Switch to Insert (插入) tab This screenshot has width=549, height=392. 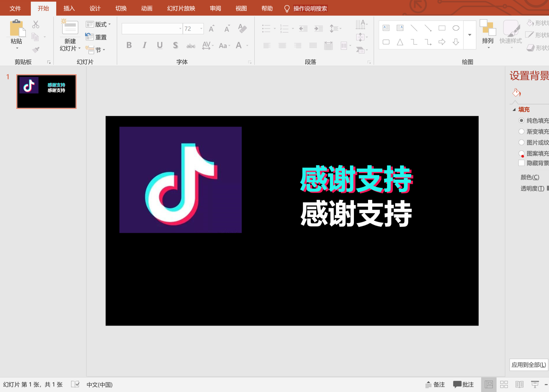69,9
